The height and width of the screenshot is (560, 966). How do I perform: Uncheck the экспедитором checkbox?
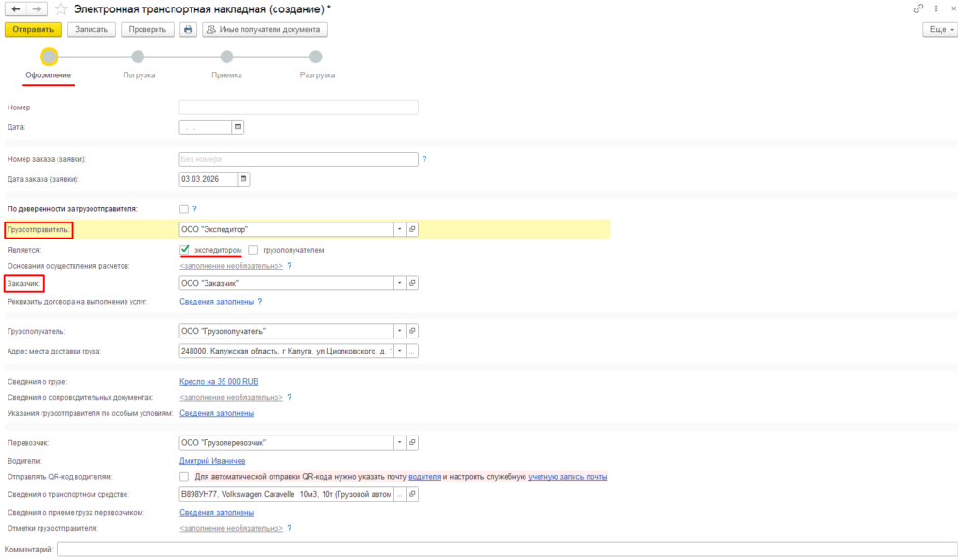tap(184, 250)
